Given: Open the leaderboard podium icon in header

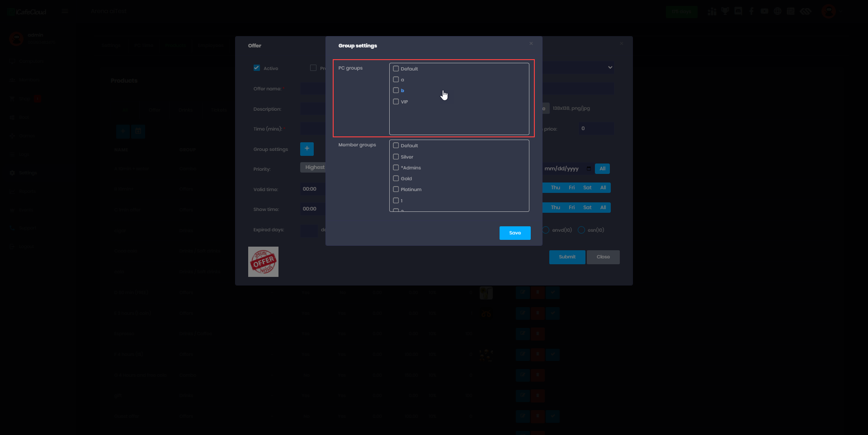Looking at the screenshot, I should click(712, 11).
